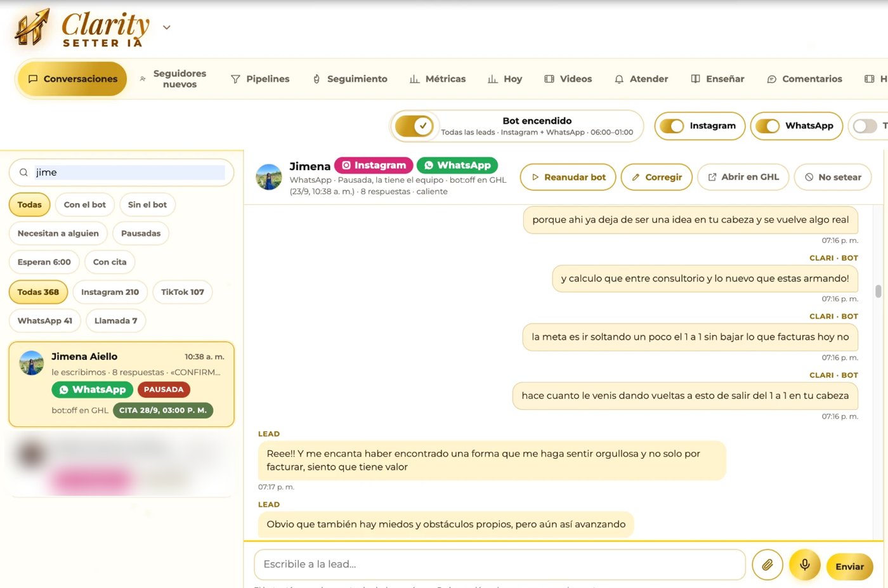Filter conversations by Sin el bot
The height and width of the screenshot is (588, 888).
tap(147, 205)
